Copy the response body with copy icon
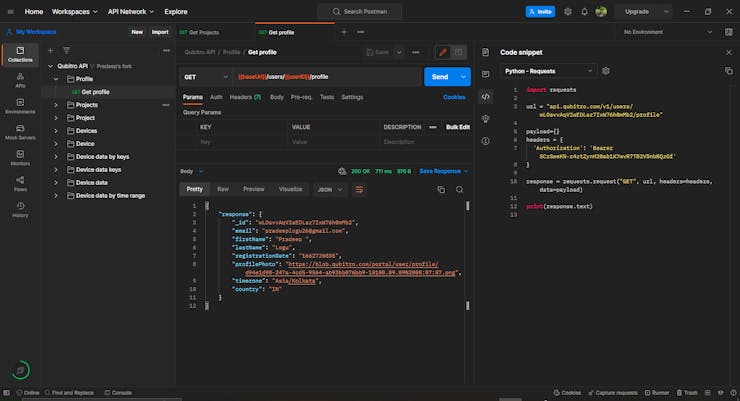 [x=440, y=189]
